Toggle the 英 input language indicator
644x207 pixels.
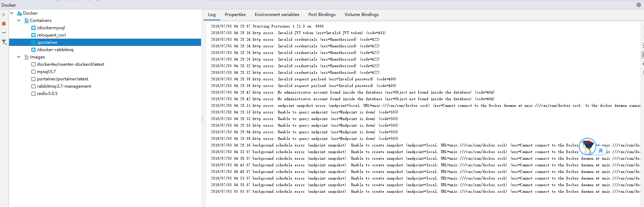[x=601, y=151]
